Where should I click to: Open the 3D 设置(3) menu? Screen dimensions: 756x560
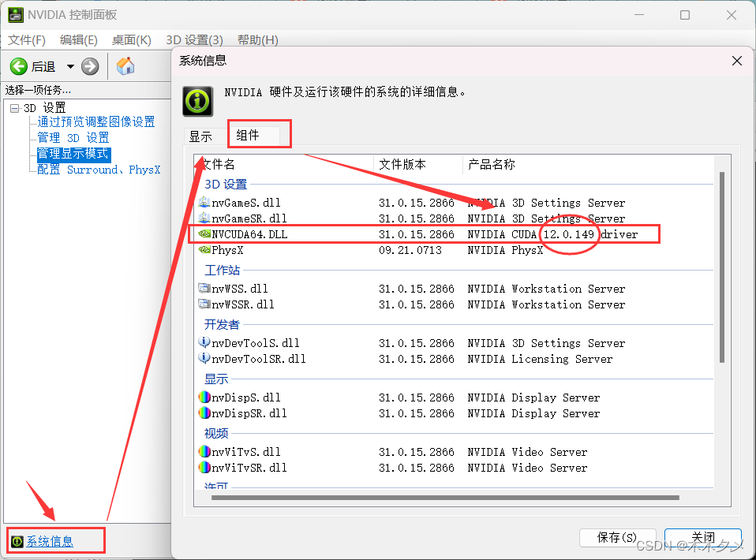coord(194,39)
